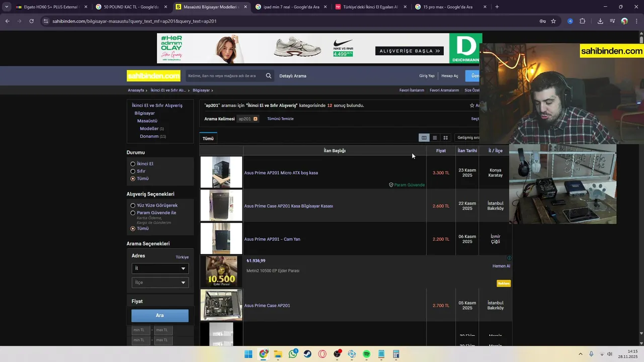Open File Explorer from the taskbar
This screenshot has height=362, width=644.
click(x=278, y=354)
